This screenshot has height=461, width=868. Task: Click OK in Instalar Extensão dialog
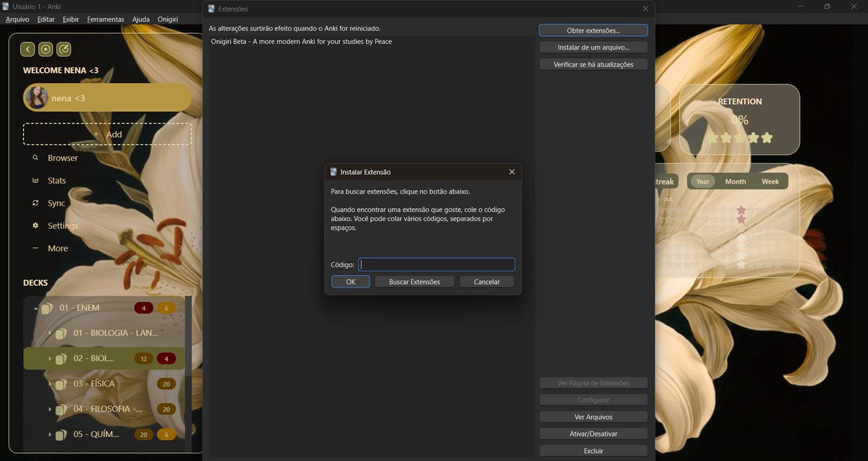tap(351, 282)
